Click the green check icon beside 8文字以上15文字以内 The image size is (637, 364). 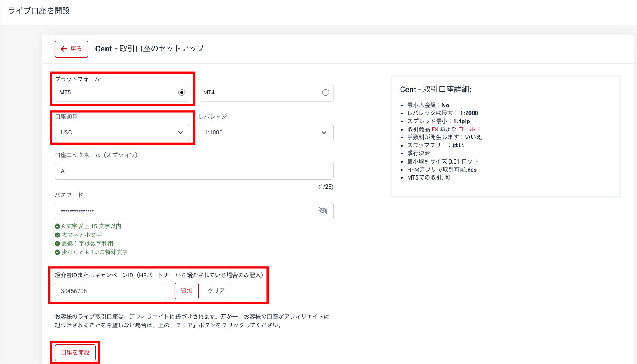58,226
